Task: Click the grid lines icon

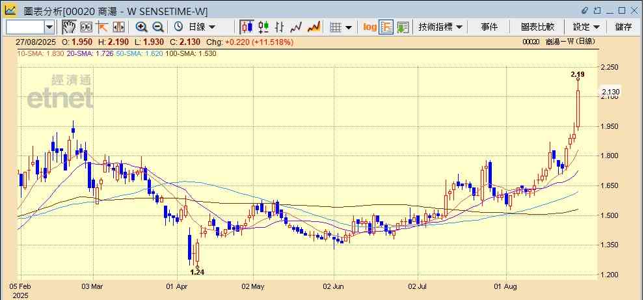Action: pyautogui.click(x=336, y=27)
